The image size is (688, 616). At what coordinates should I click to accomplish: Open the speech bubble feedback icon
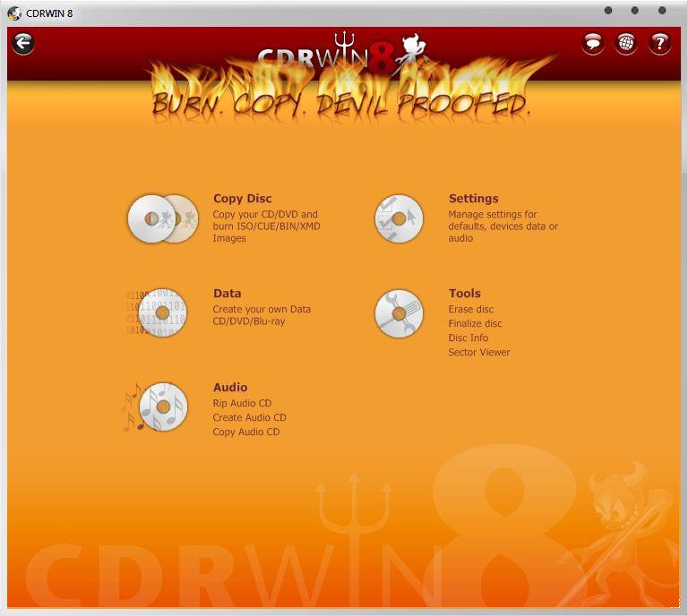click(593, 43)
